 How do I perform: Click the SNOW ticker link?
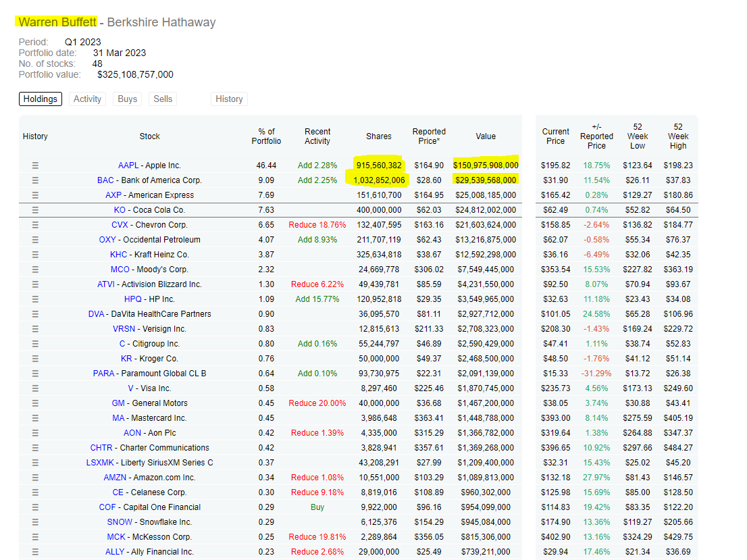120,522
